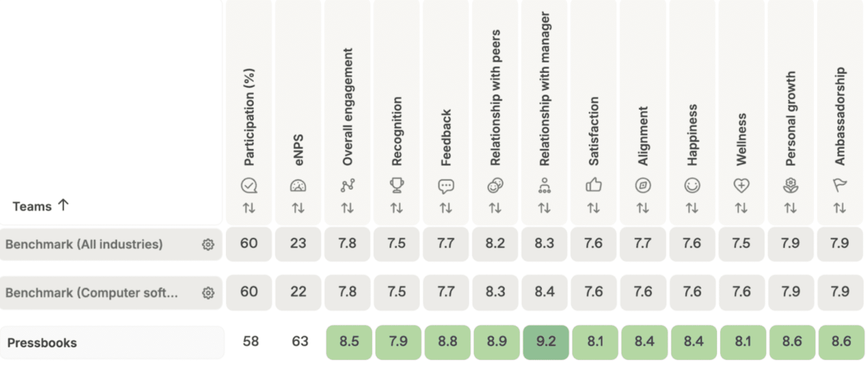Select the Pressbooks team row

pyautogui.click(x=42, y=343)
